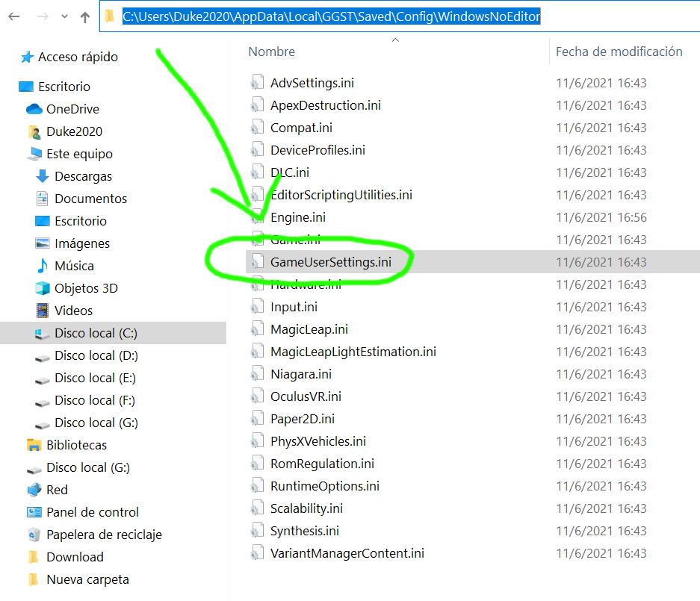The image size is (700, 601).
Task: Select the Engine.ini file
Action: click(297, 217)
